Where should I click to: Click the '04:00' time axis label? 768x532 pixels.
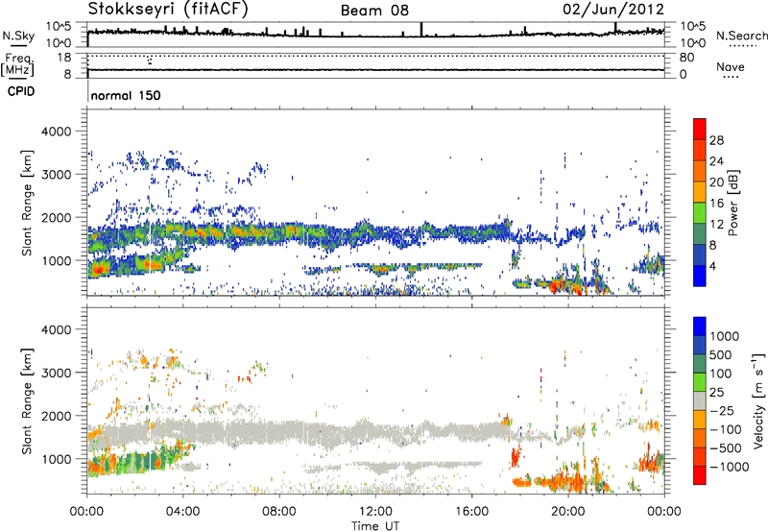click(x=182, y=512)
